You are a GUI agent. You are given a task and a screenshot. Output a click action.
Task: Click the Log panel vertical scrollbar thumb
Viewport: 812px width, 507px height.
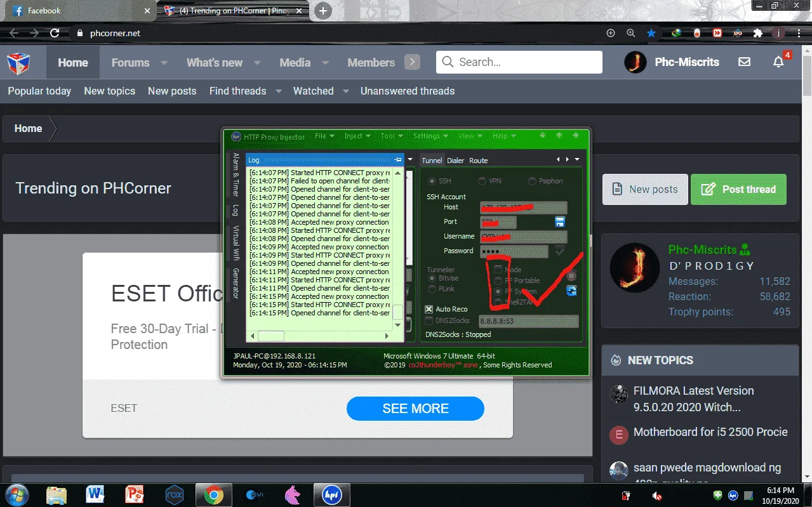pos(398,312)
